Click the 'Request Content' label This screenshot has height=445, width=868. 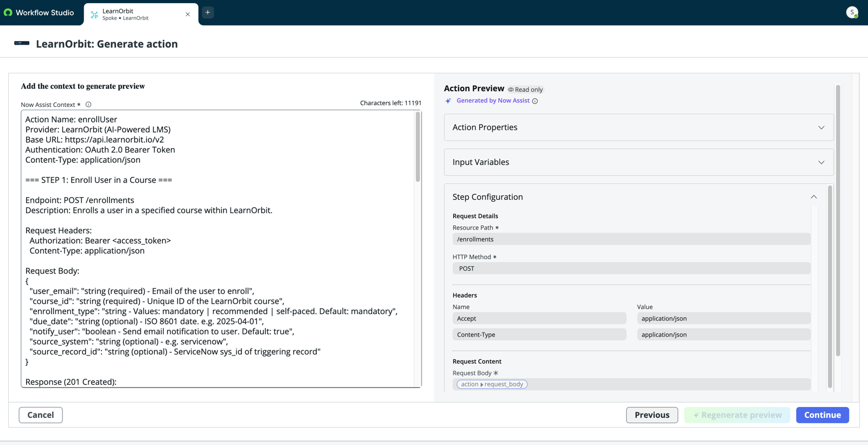click(477, 361)
